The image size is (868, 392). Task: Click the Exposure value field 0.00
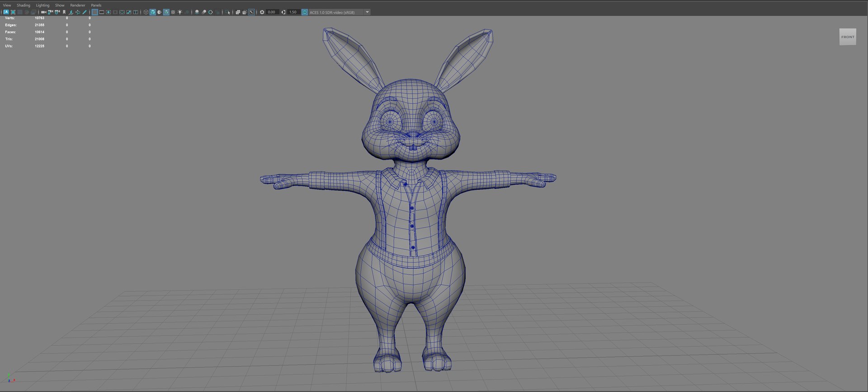coord(272,12)
